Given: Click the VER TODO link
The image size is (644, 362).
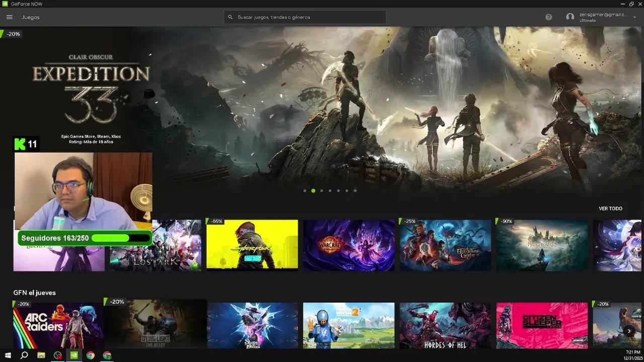Looking at the screenshot, I should point(610,209).
